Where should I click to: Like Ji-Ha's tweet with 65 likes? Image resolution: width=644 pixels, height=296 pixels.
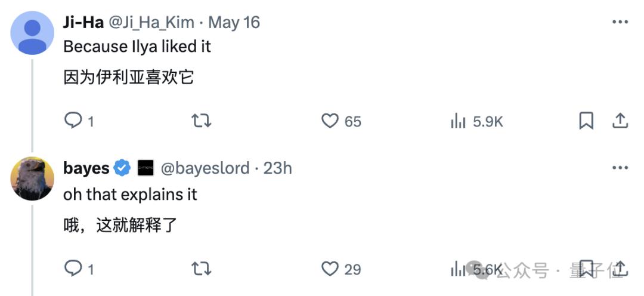click(330, 121)
